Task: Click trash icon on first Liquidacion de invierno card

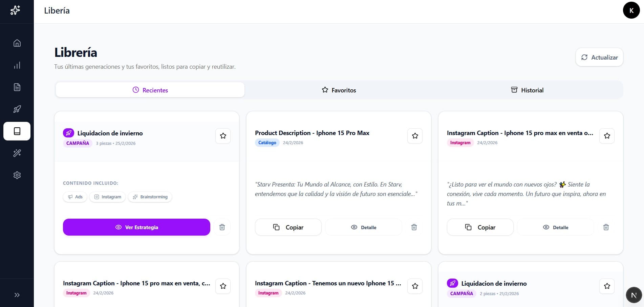Action: [222, 227]
